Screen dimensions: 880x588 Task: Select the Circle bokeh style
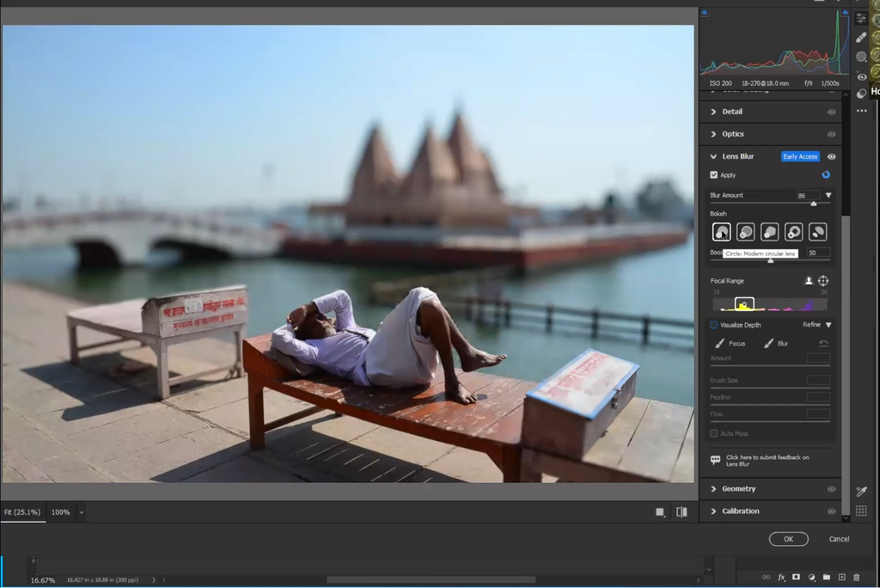point(721,231)
